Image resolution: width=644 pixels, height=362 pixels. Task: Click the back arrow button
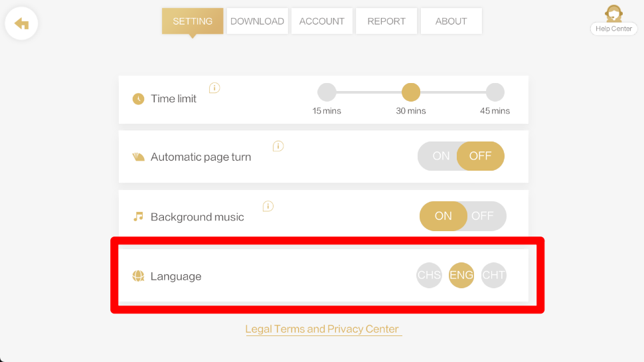coord(21,24)
